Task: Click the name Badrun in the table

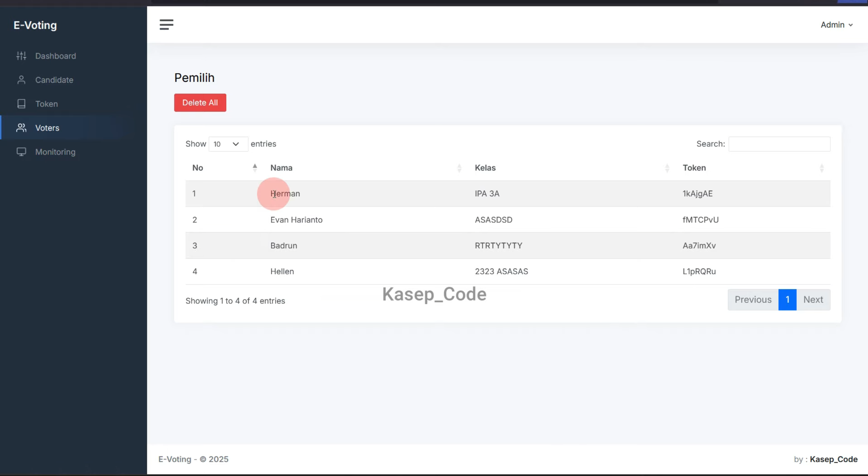Action: pos(284,245)
